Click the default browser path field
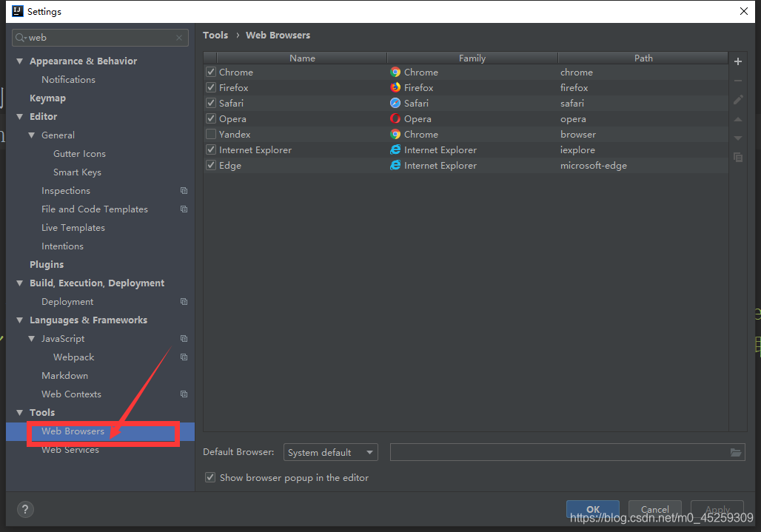Image resolution: width=761 pixels, height=532 pixels. pos(567,453)
